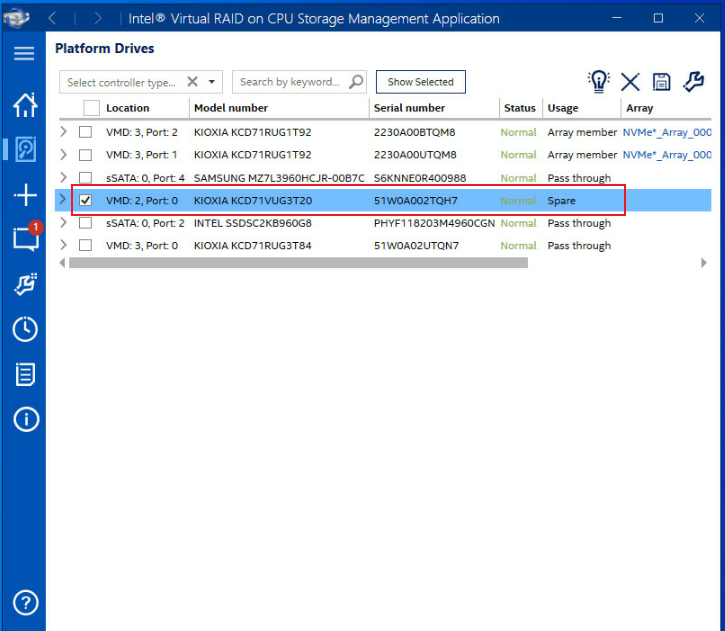Check the VMD: 3, Port: 0 drive checkbox

(x=85, y=245)
